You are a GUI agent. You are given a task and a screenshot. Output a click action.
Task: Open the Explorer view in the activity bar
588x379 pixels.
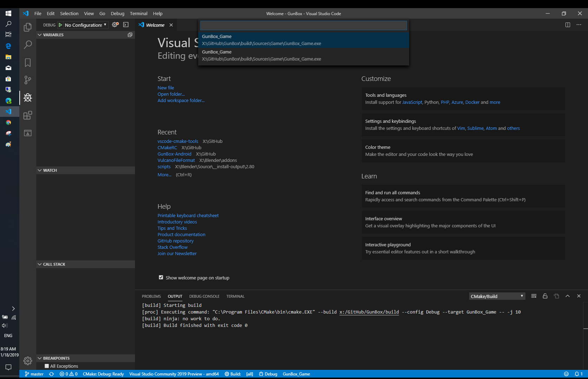27,27
